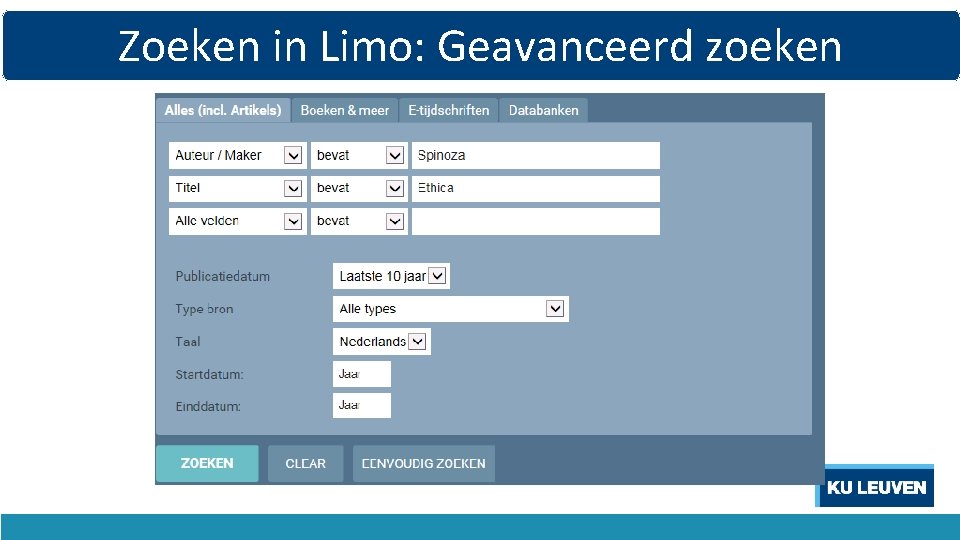Switch to EENVOUDIG ZOEKEN
The height and width of the screenshot is (540, 960).
tap(424, 463)
